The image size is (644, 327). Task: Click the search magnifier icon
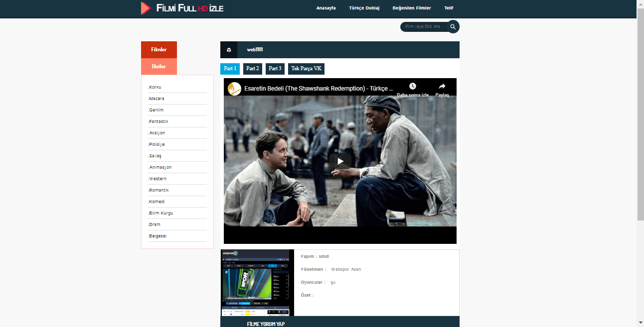pyautogui.click(x=453, y=27)
